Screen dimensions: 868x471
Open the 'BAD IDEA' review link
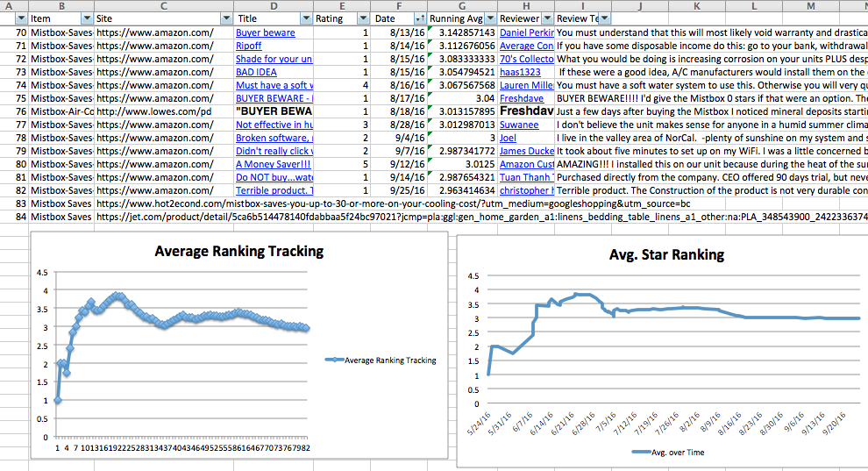click(256, 72)
